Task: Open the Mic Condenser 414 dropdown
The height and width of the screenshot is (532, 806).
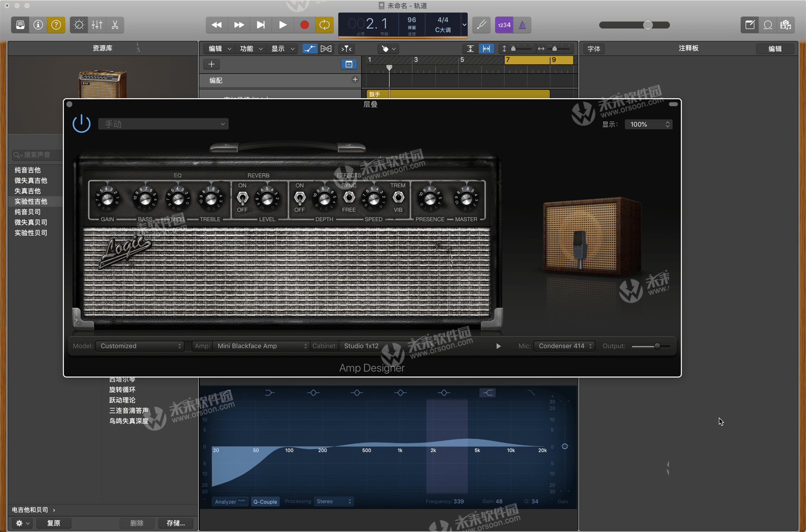Action: pos(564,346)
